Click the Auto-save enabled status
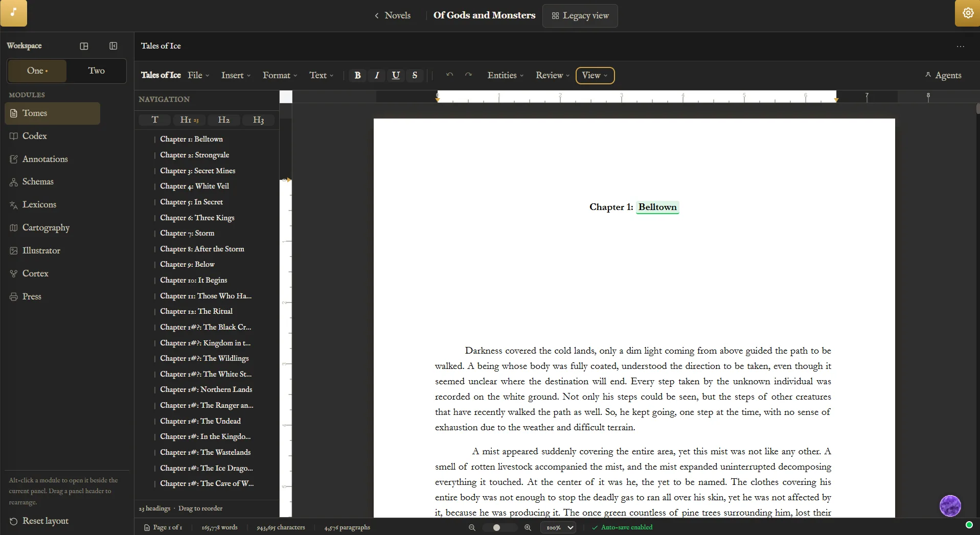This screenshot has width=980, height=535. click(x=622, y=527)
